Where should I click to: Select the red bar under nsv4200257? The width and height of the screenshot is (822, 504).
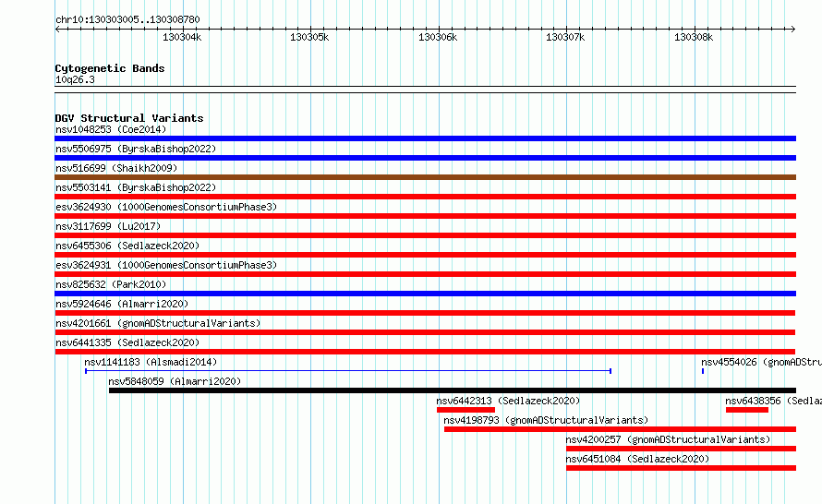pyautogui.click(x=681, y=449)
